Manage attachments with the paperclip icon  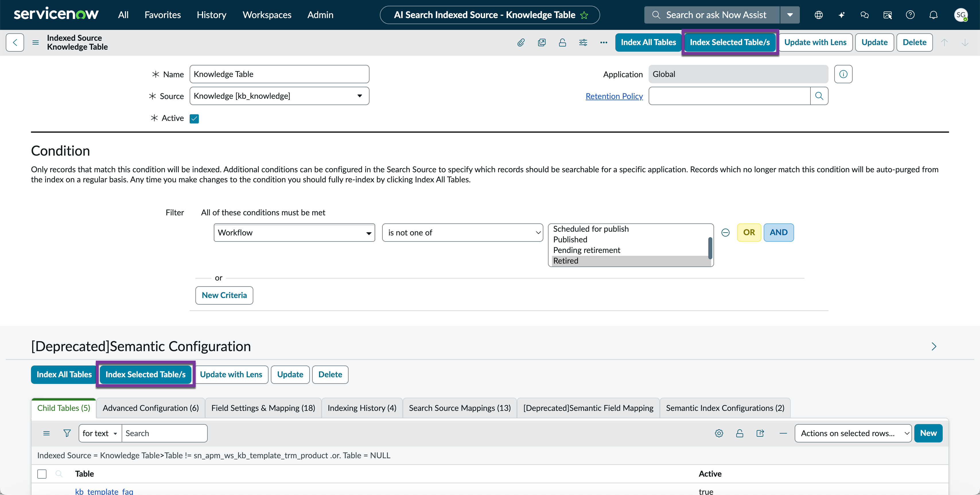click(x=521, y=42)
